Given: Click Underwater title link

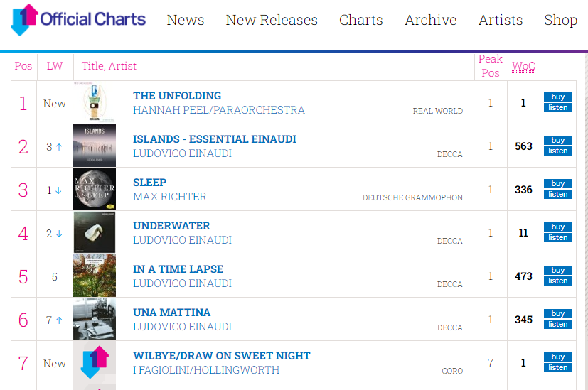Looking at the screenshot, I should click(x=171, y=226).
